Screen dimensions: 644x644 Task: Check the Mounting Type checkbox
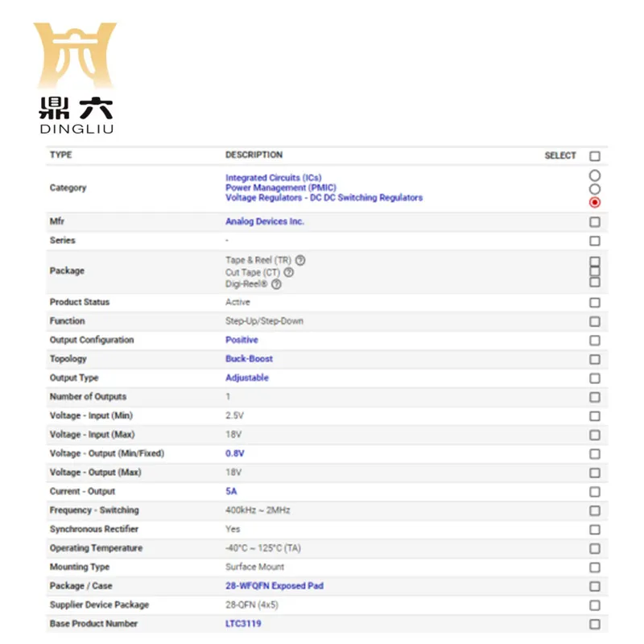click(x=594, y=568)
